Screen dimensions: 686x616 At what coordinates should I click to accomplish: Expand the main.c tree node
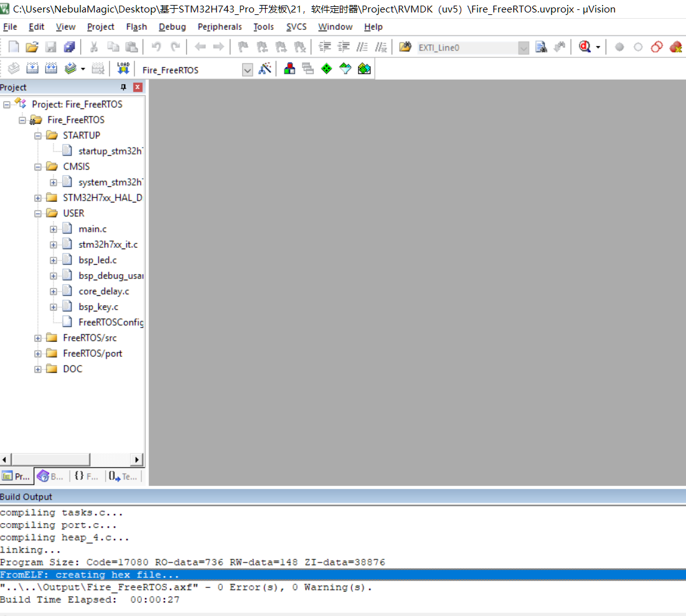[54, 228]
